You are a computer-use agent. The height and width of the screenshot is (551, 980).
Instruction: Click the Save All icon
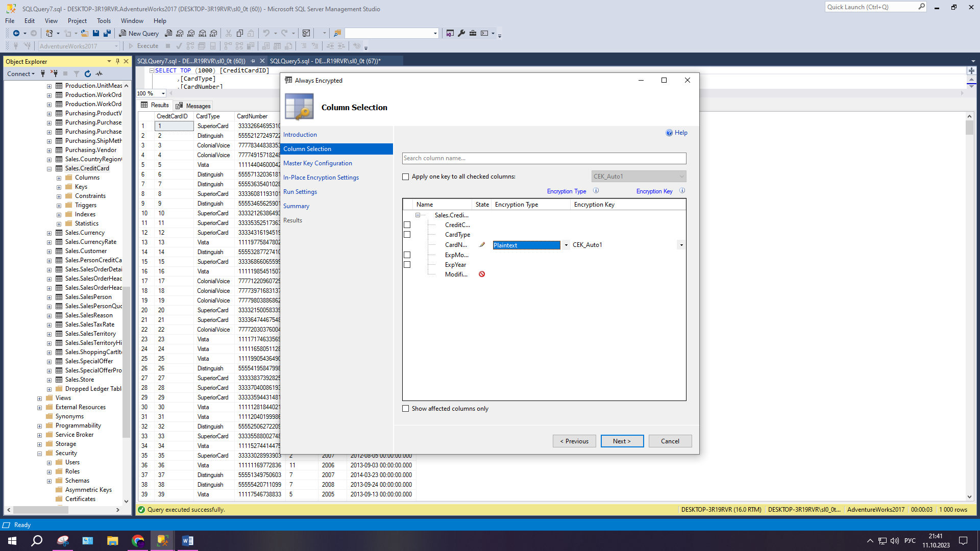(x=107, y=33)
